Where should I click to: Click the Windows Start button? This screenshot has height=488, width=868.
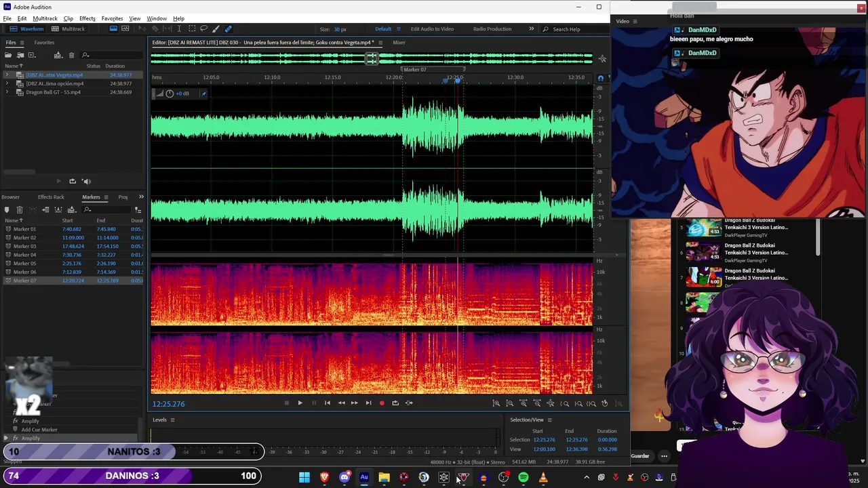(x=304, y=477)
